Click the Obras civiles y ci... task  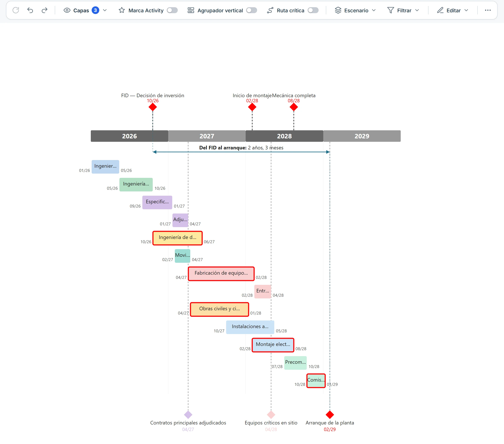tap(220, 309)
